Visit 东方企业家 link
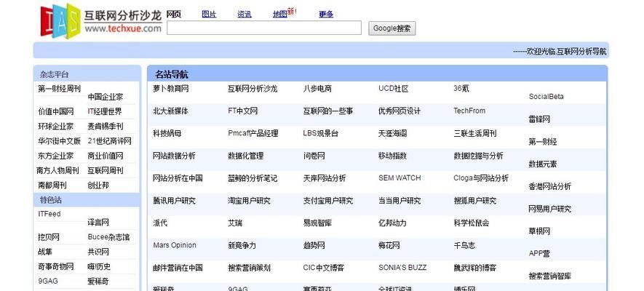Screen dimensions: 644x291 [x=56, y=156]
